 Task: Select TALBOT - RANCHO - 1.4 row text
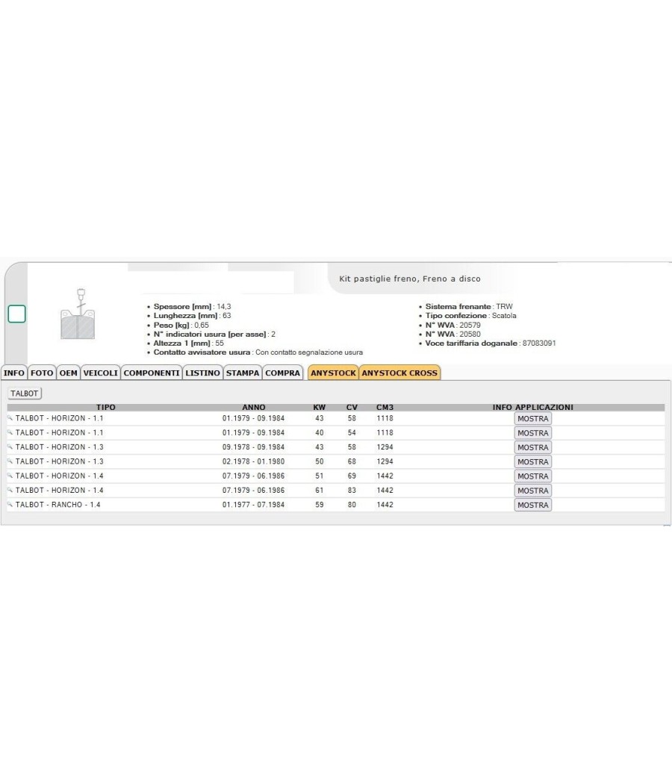tap(57, 505)
